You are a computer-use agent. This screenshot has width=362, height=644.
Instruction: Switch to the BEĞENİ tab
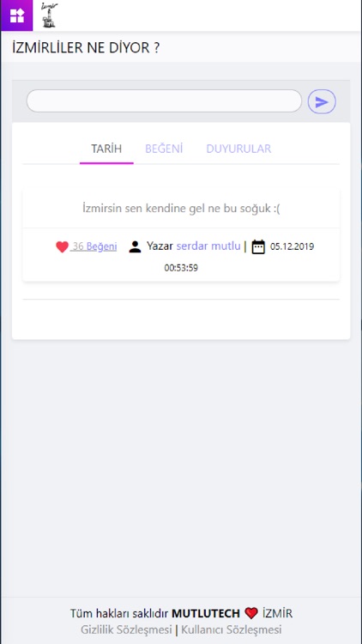pyautogui.click(x=164, y=149)
